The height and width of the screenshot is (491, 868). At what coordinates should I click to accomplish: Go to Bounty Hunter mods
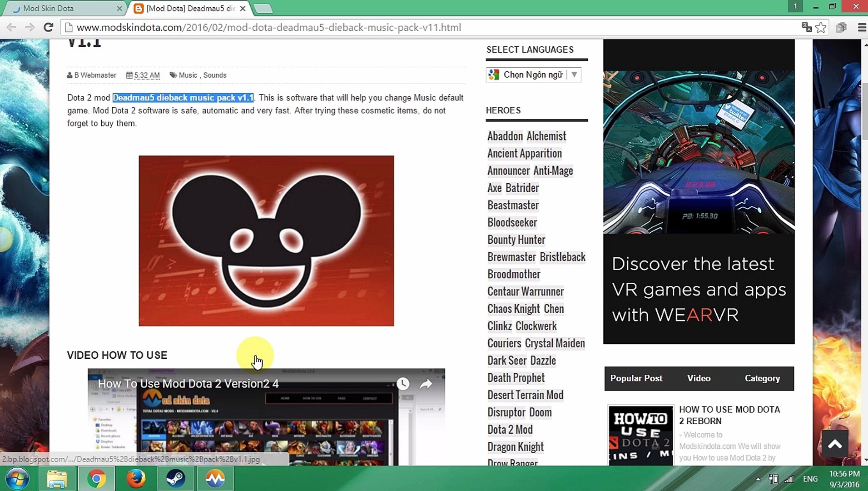(516, 240)
